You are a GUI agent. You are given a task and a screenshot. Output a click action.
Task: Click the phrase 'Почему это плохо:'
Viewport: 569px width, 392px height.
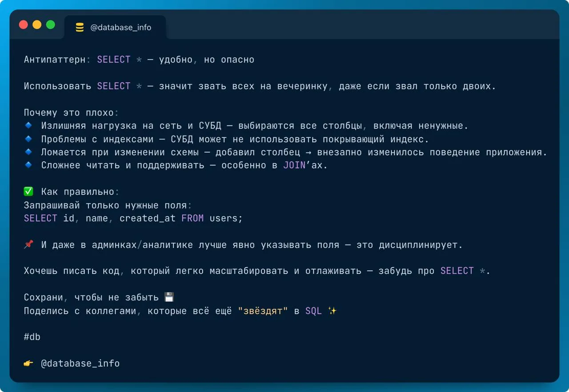point(71,113)
